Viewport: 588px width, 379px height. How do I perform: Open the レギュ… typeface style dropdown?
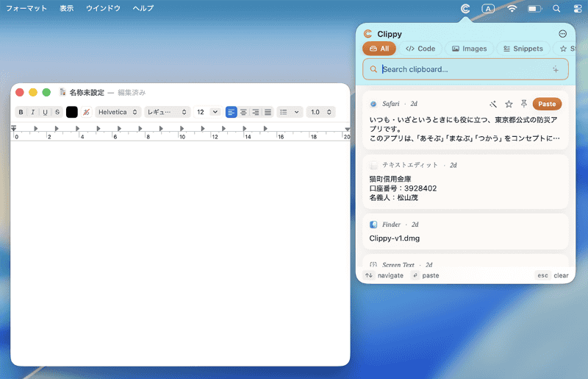[x=168, y=112]
